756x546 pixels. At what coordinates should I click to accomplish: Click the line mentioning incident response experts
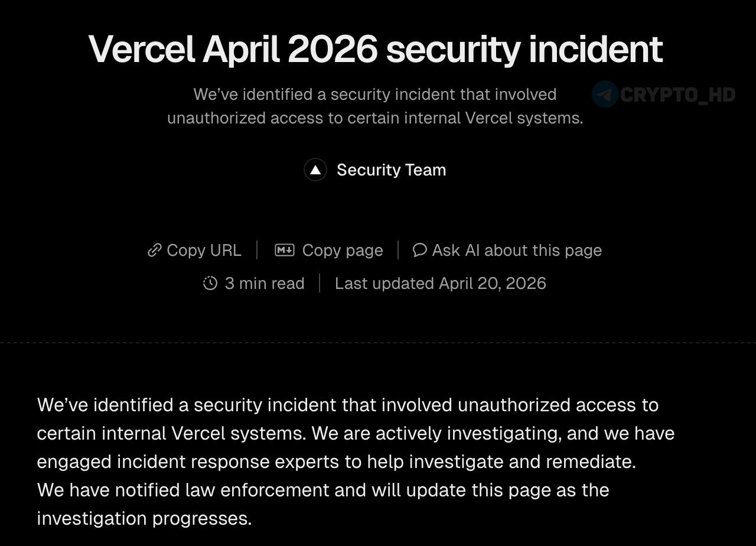[x=335, y=461]
